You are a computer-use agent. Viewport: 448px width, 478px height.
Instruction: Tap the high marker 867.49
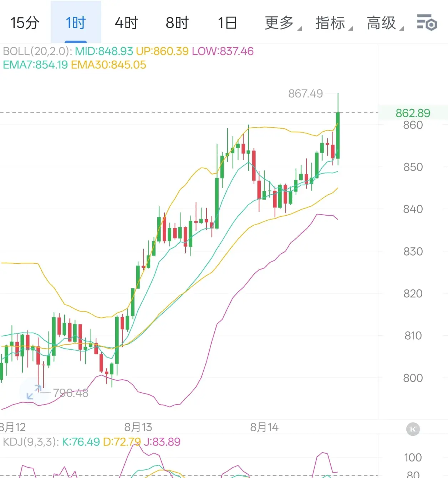tap(305, 93)
